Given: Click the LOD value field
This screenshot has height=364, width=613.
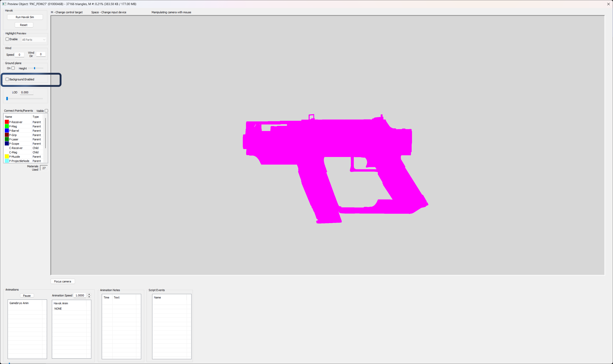Looking at the screenshot, I should 26,93.
